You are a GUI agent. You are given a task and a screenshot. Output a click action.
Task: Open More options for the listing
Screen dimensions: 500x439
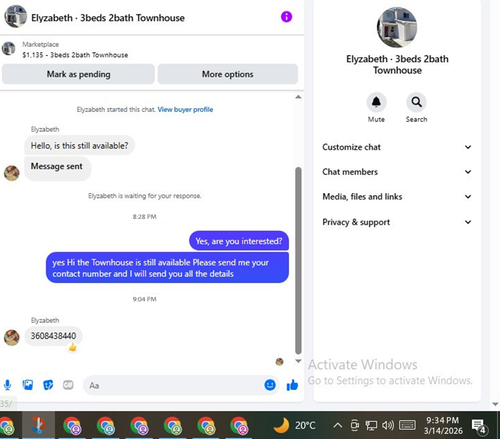click(228, 74)
